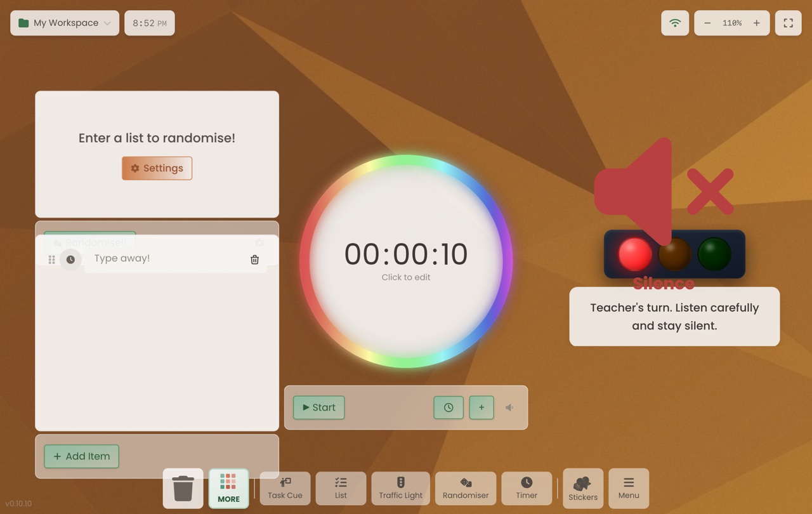This screenshot has width=812, height=514.
Task: Click the timer plus button
Action: 481,407
